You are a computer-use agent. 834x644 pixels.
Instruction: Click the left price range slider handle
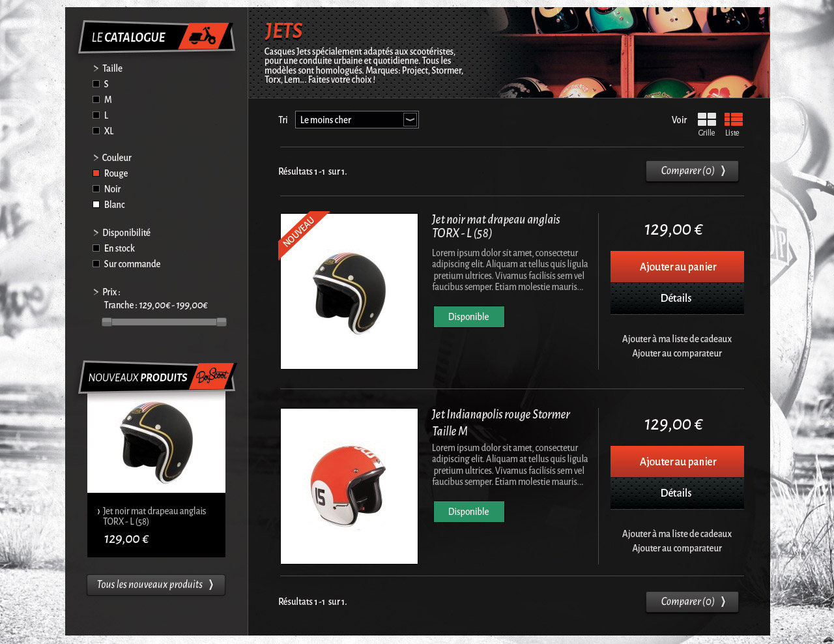coord(107,322)
